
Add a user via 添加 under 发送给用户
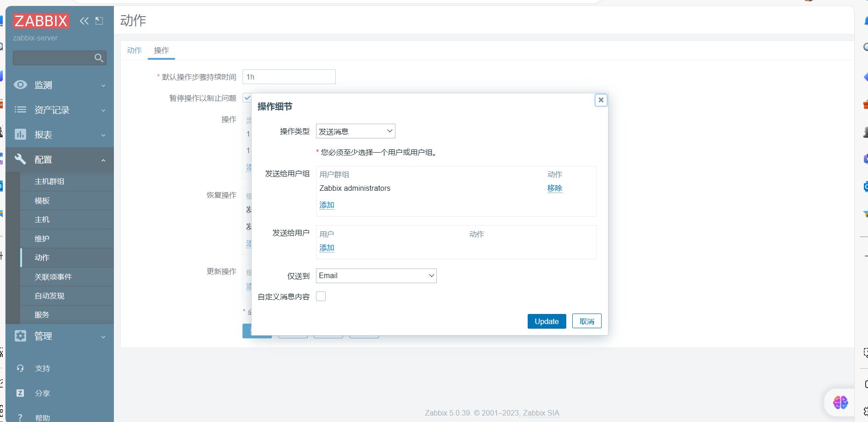(x=327, y=248)
